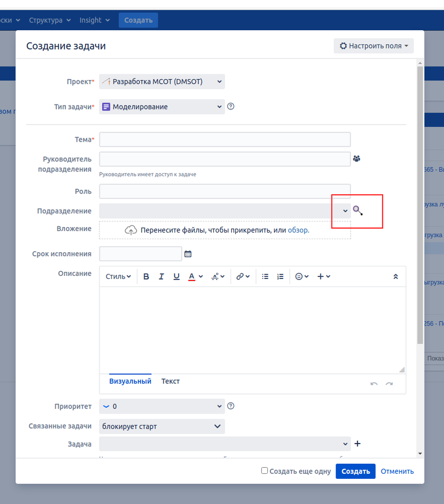Expand the Подразделение dropdown
This screenshot has height=504, width=444.
(345, 211)
